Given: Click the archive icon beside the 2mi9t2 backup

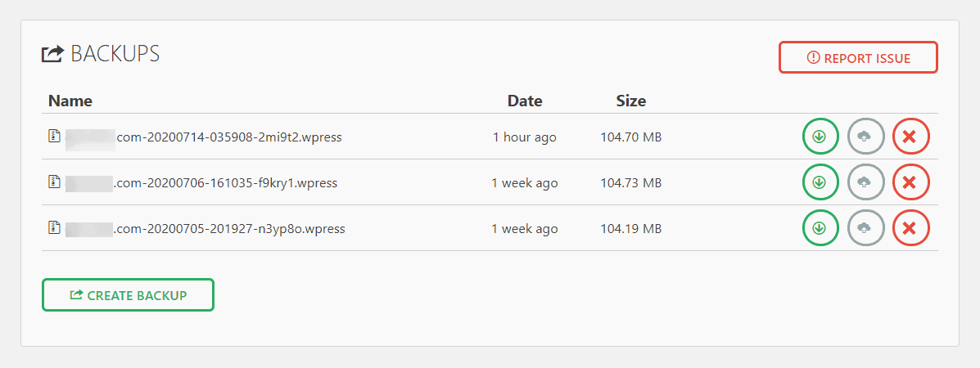Looking at the screenshot, I should click(53, 137).
